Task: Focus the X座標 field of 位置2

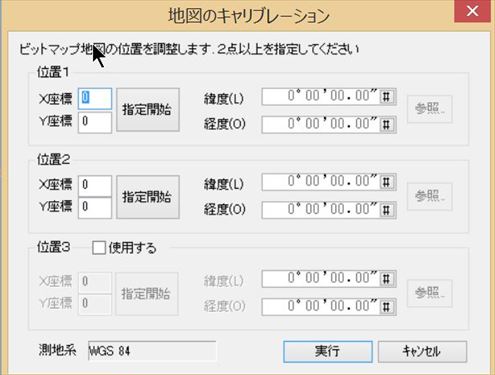Action: pyautogui.click(x=95, y=186)
